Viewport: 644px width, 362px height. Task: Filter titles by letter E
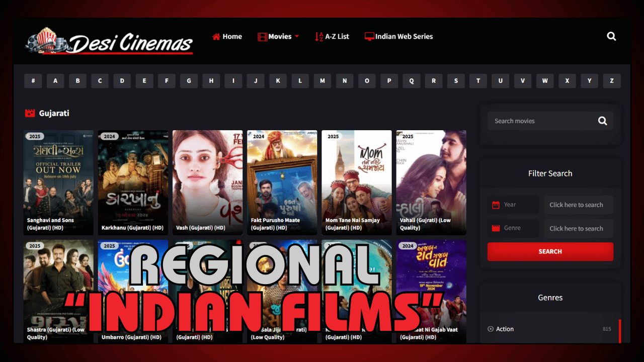(144, 81)
